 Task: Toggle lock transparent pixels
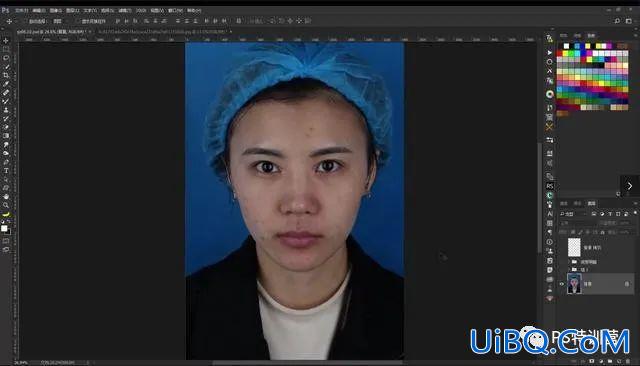(572, 232)
